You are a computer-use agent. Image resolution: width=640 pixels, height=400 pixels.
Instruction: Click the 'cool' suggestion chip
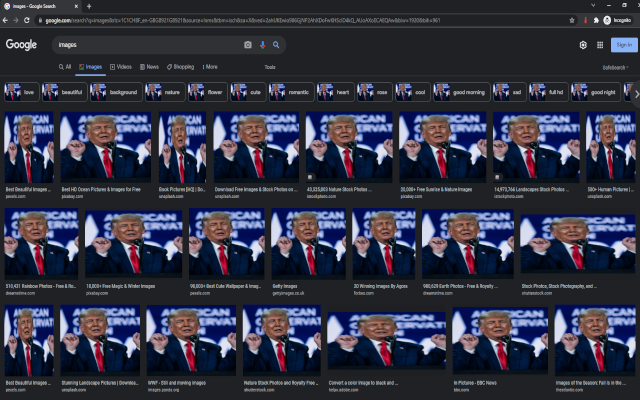[x=413, y=92]
